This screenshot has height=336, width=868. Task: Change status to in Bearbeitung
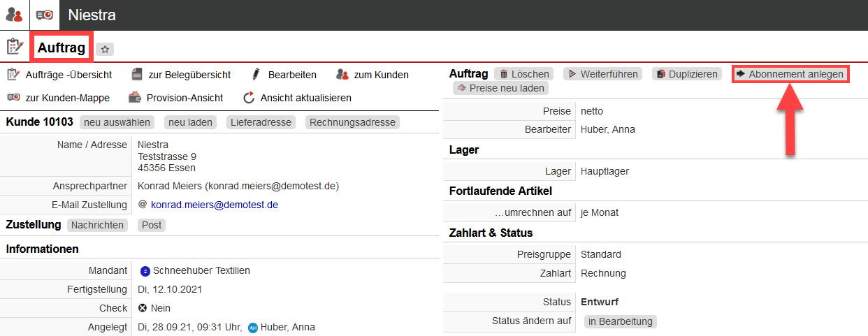point(620,321)
